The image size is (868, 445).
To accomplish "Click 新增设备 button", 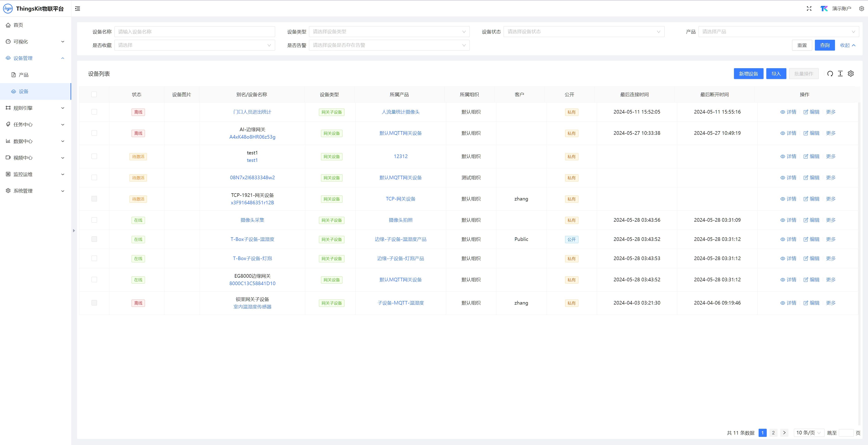I will [748, 74].
